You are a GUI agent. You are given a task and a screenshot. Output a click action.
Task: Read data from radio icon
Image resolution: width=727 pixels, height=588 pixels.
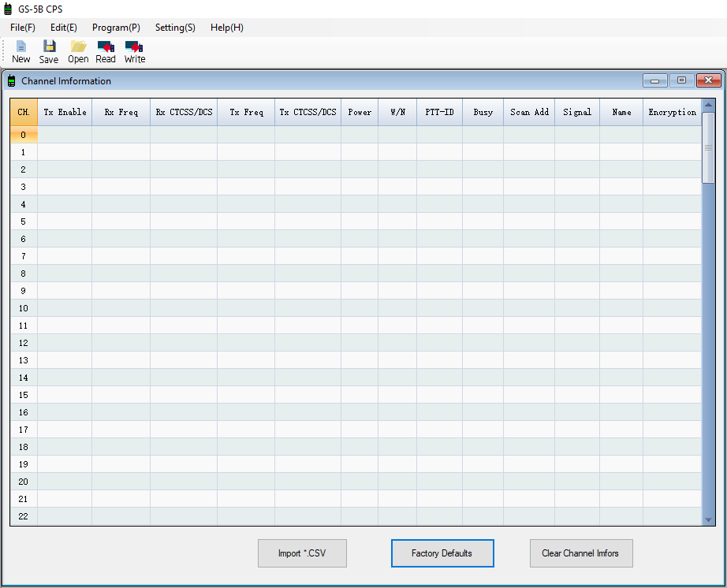click(x=106, y=47)
